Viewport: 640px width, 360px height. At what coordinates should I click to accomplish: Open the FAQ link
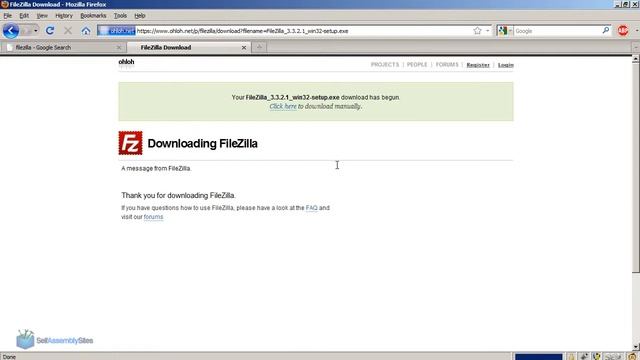(311, 208)
